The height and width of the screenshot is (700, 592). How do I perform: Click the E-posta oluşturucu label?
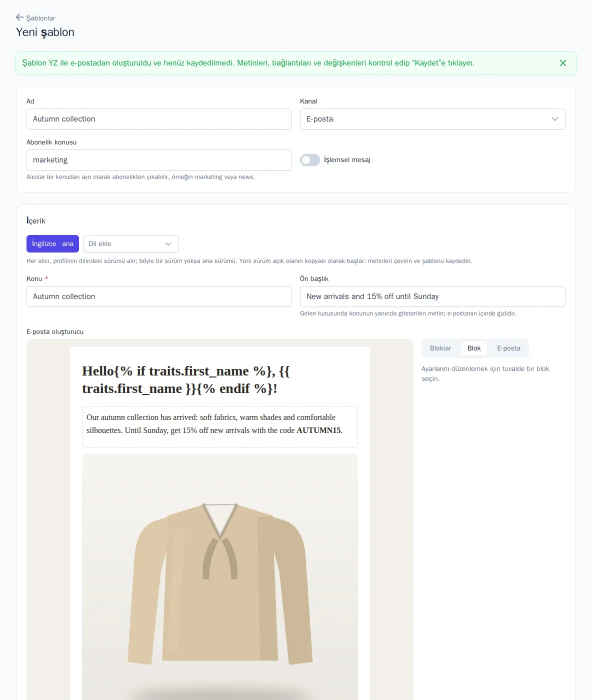coord(55,332)
